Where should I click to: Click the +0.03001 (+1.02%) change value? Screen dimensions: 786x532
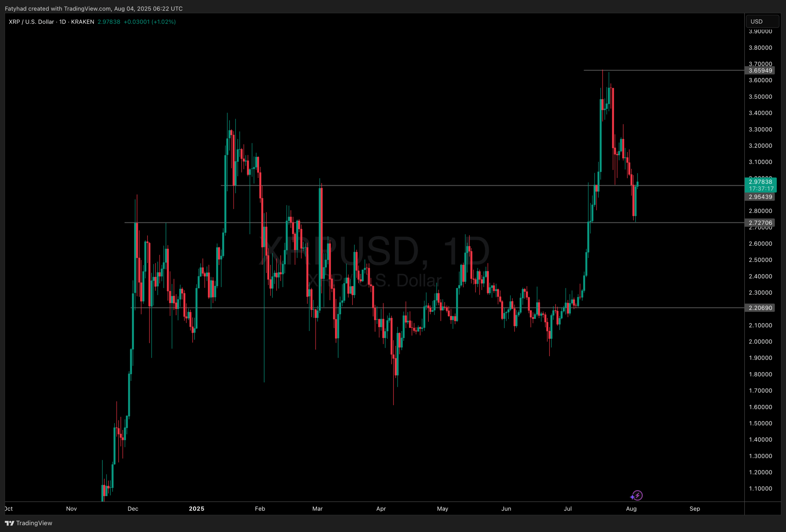150,22
